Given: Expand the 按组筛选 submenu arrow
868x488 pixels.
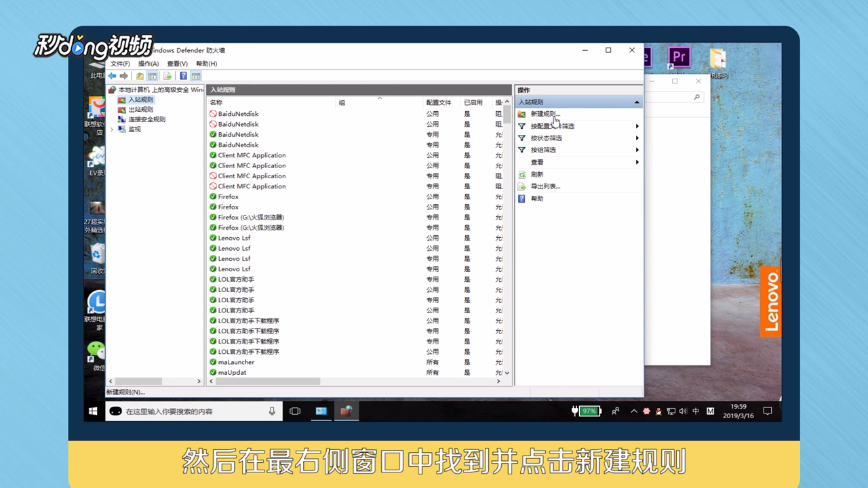Looking at the screenshot, I should tap(637, 150).
